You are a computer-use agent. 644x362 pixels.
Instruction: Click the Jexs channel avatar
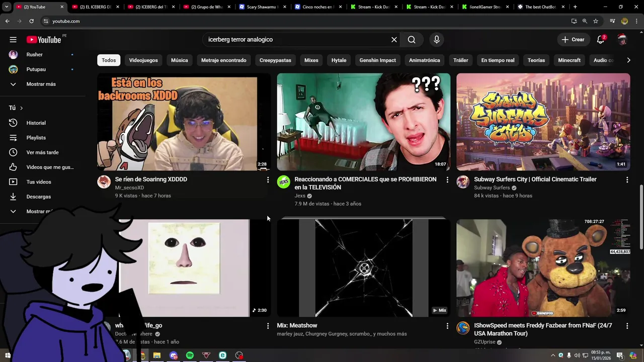[x=284, y=182]
